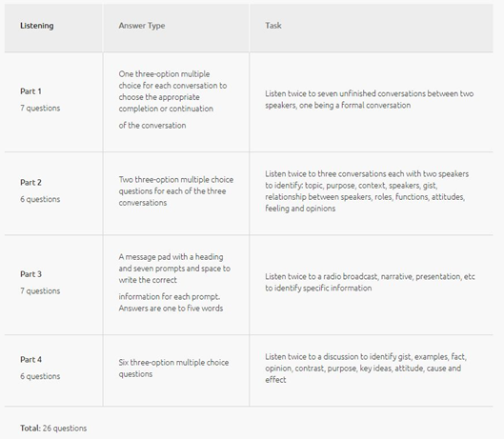
Task: Select the Part 2 row label
Action: pos(30,183)
